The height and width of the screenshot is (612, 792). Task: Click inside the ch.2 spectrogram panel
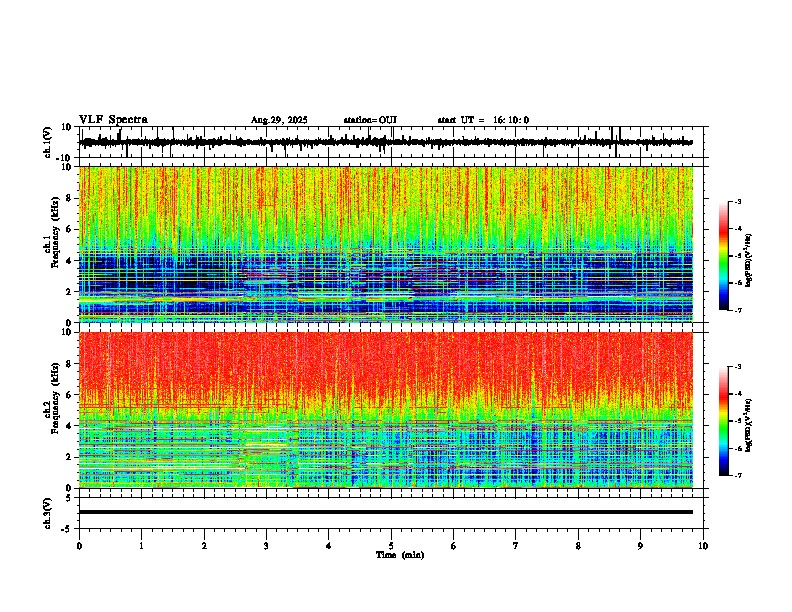pos(386,410)
